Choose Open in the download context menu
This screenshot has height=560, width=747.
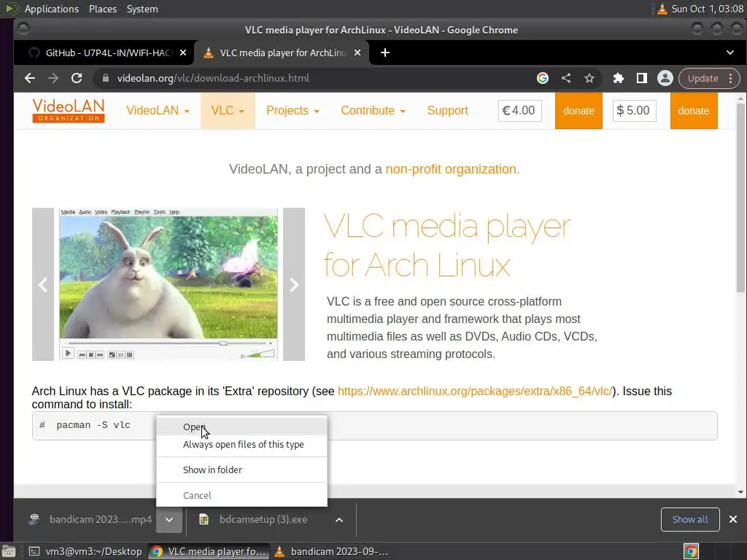tap(242, 427)
